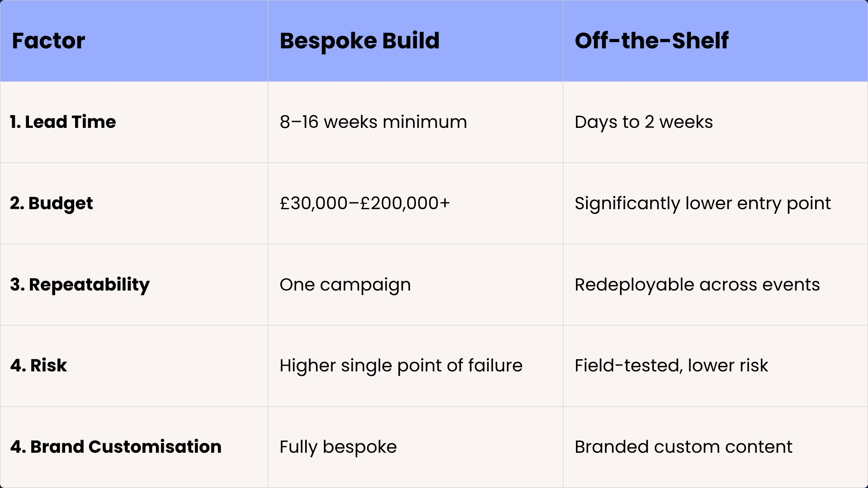The image size is (868, 488).
Task: Click the '2. Budget' row label
Action: pyautogui.click(x=52, y=203)
